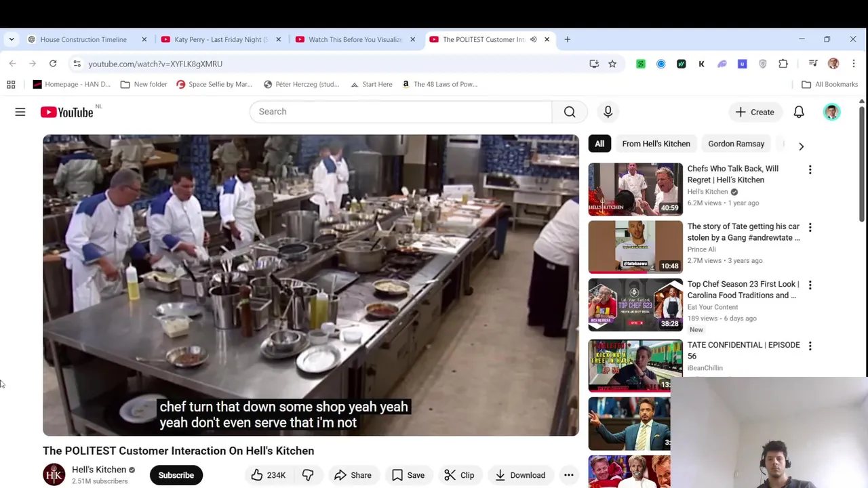The image size is (868, 488).
Task: Click the Share button
Action: point(353,475)
